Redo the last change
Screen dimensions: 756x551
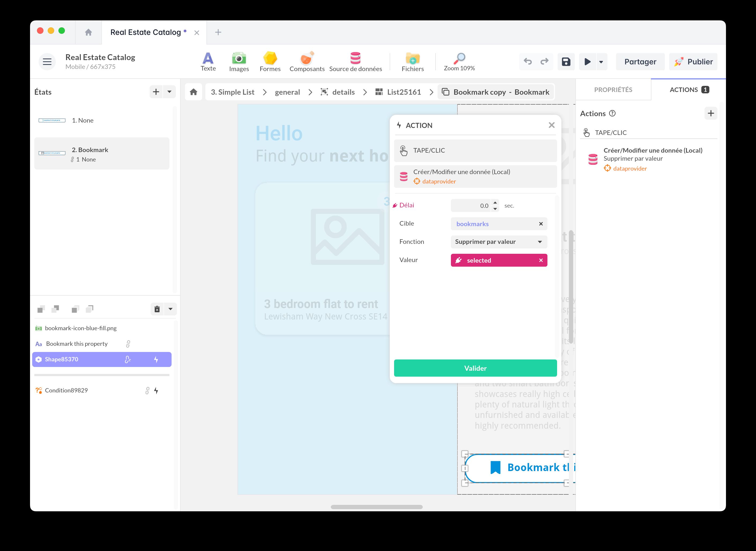[544, 62]
